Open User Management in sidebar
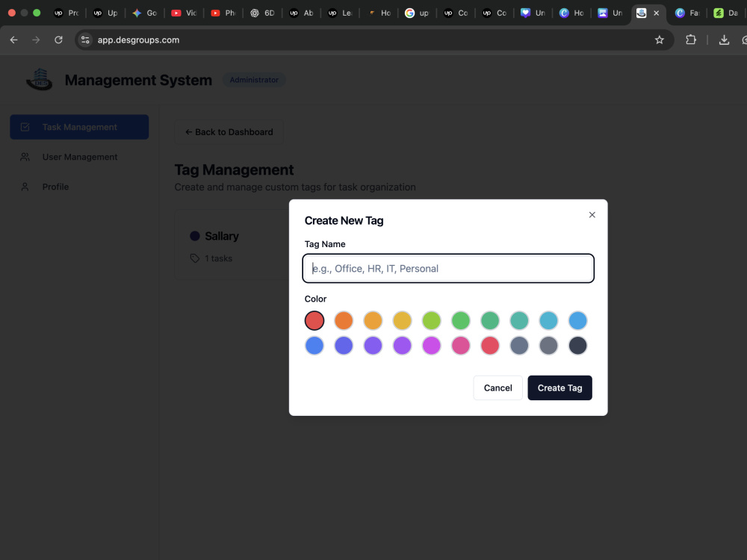This screenshot has width=747, height=560. point(79,157)
